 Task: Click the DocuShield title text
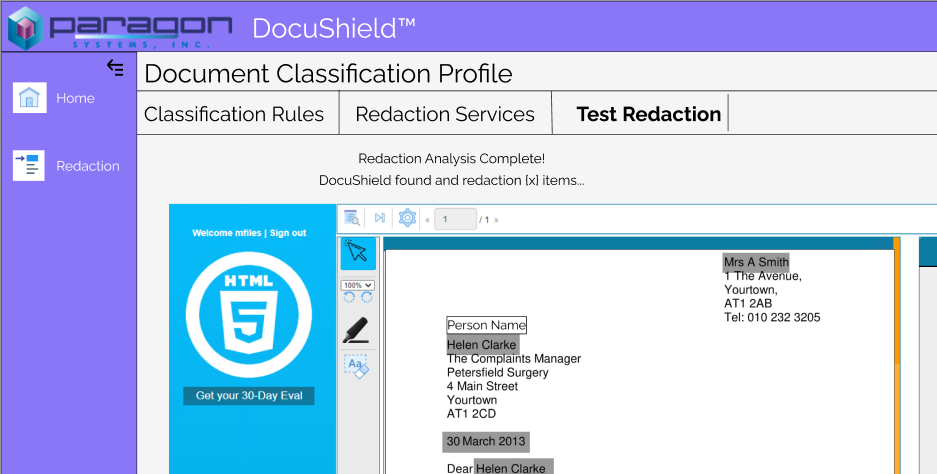[x=333, y=28]
